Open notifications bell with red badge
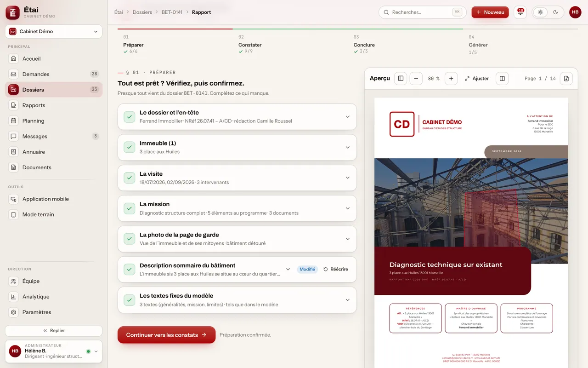The height and width of the screenshot is (368, 588). pos(520,12)
